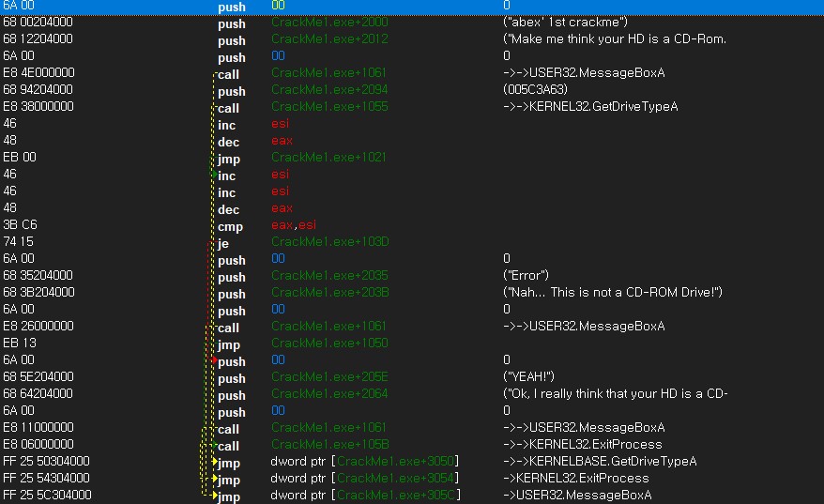Click the comment "abex' 1st crackme"
Viewport: 824px width, 504px height.
pos(566,23)
